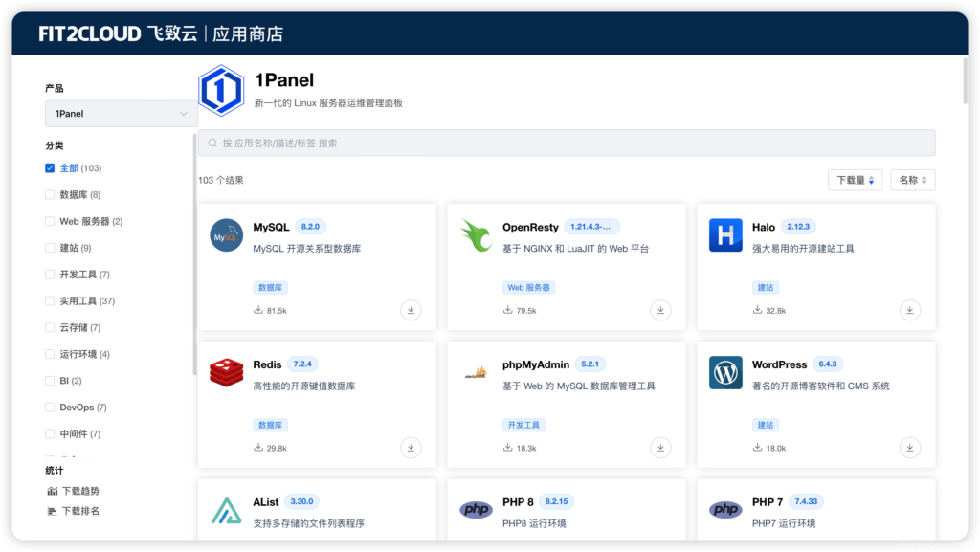Click the application search input field
This screenshot has width=980, height=552.
(566, 142)
